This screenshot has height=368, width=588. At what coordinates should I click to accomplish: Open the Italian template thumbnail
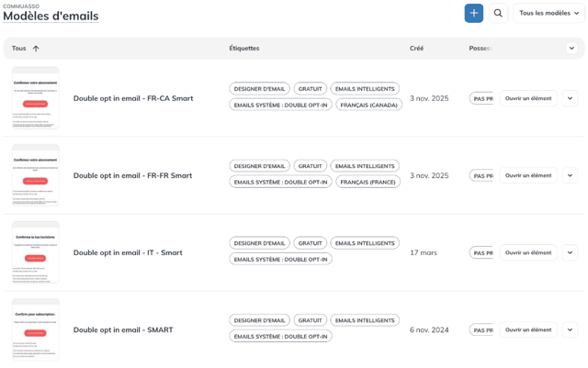pos(36,252)
